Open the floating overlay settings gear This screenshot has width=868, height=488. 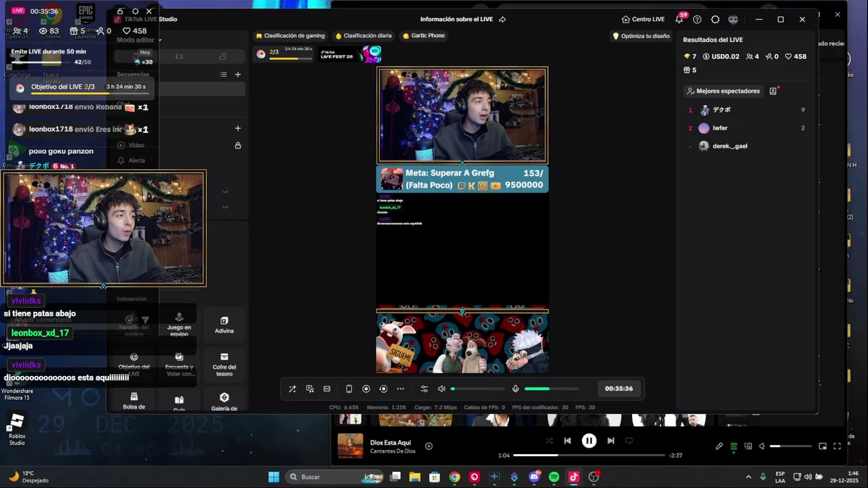point(135,12)
